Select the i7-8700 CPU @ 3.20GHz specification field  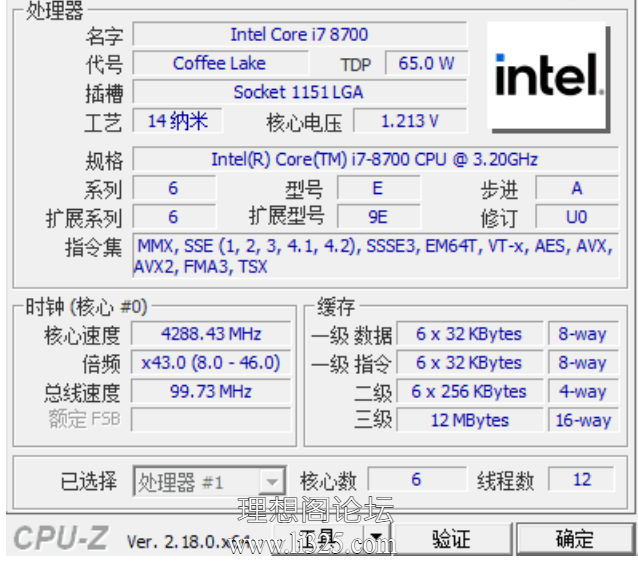tap(374, 159)
